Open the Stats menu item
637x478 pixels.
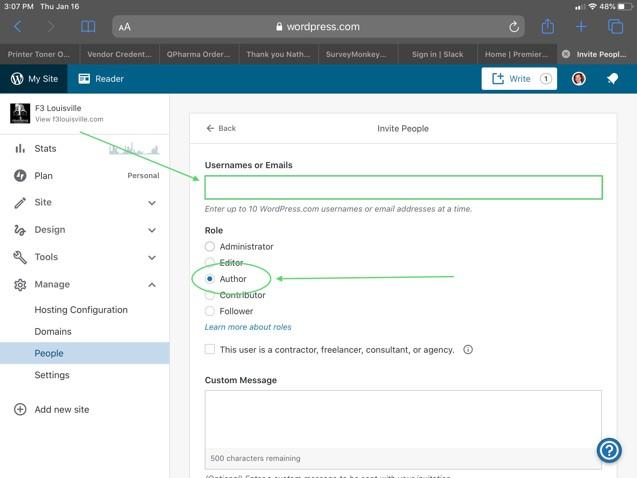point(84,149)
